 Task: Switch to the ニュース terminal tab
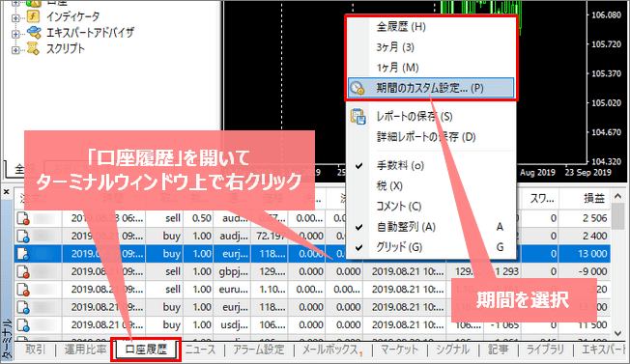pos(200,350)
